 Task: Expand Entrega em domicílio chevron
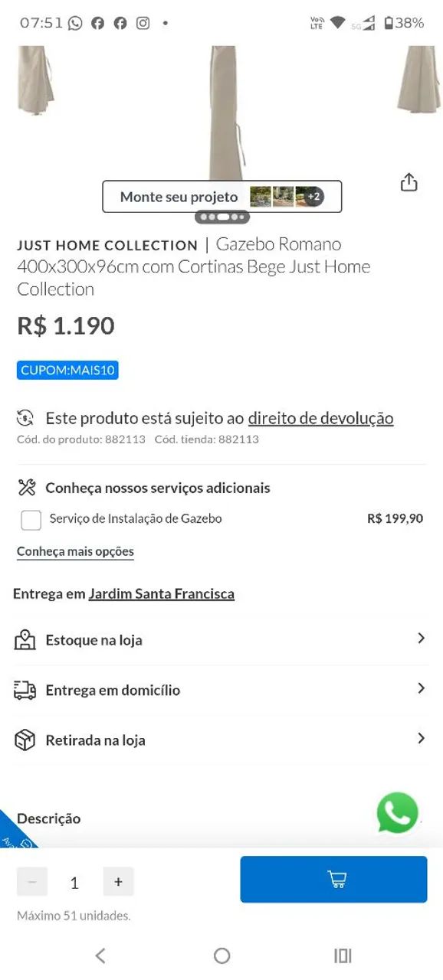click(x=421, y=688)
